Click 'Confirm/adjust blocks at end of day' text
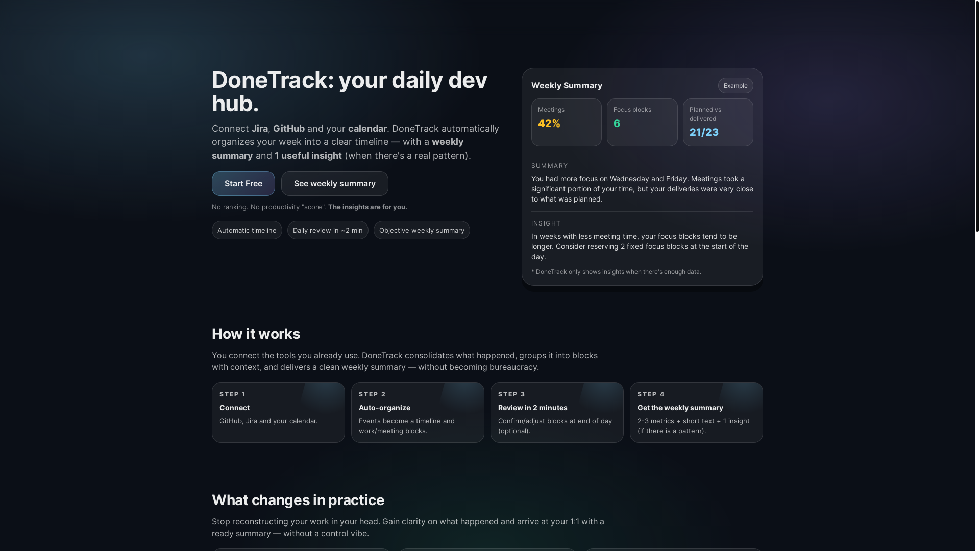 point(555,426)
